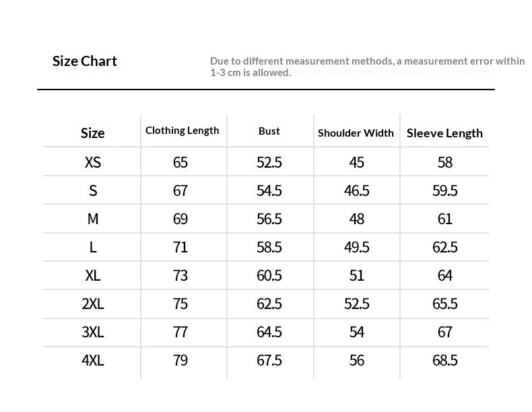
Task: Click the Clothing Length column header
Action: 182,131
